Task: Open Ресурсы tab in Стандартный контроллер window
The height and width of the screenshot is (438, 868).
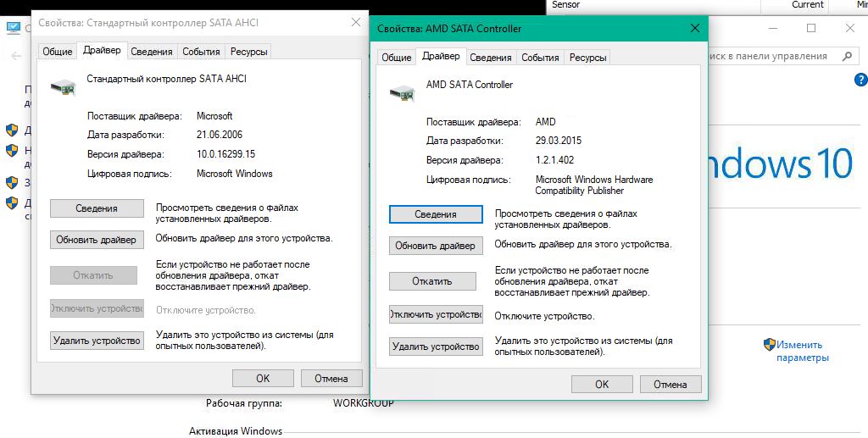Action: click(x=248, y=52)
